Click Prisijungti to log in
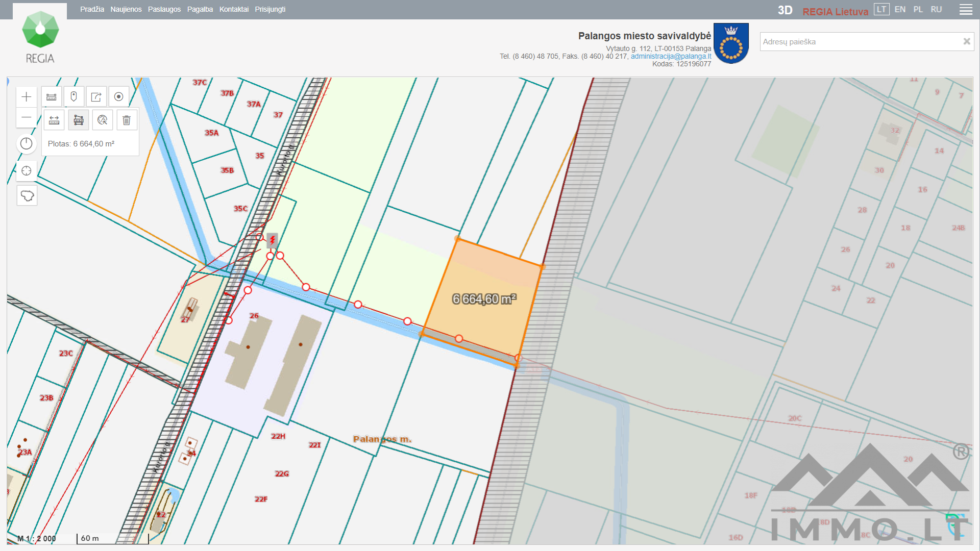 (270, 9)
